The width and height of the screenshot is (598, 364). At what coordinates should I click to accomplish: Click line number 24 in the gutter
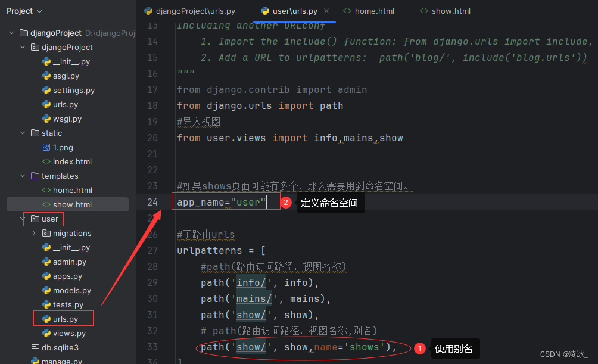click(x=152, y=202)
